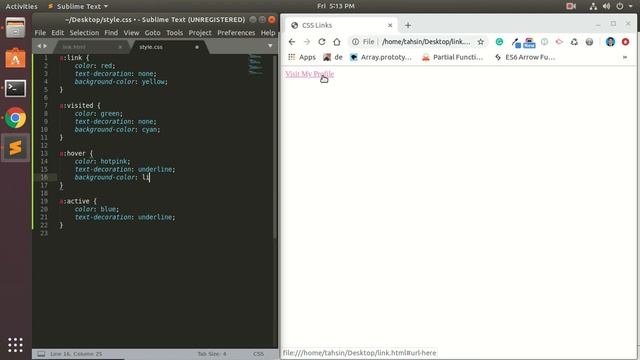Switch to Chrome via the dock icon
Image resolution: width=640 pixels, height=360 pixels.
[x=16, y=118]
